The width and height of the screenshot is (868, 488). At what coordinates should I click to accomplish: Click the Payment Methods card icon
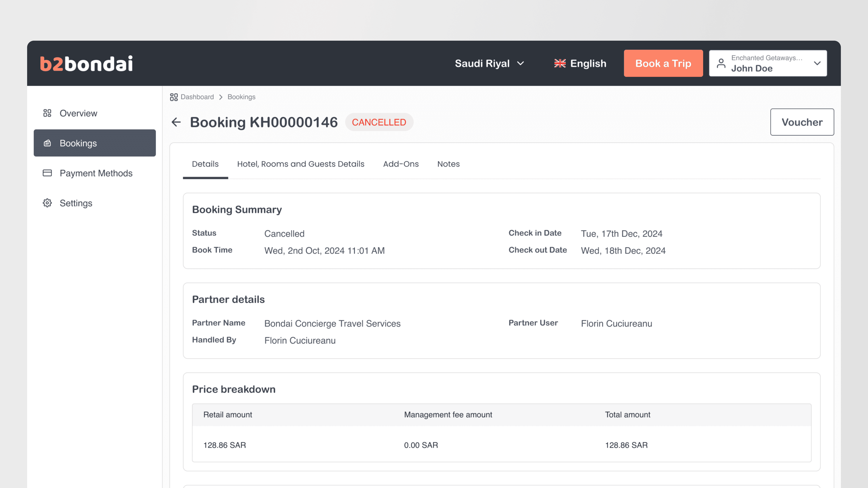tap(47, 173)
